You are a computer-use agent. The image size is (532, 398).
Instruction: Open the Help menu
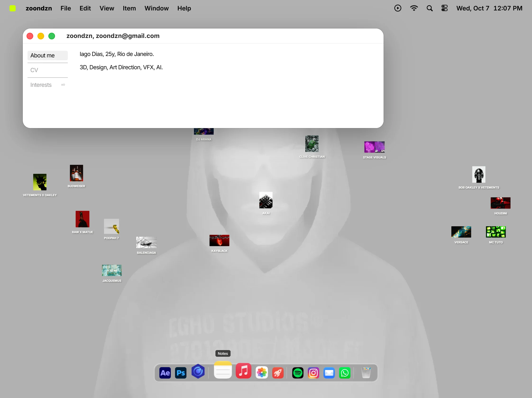(x=184, y=9)
